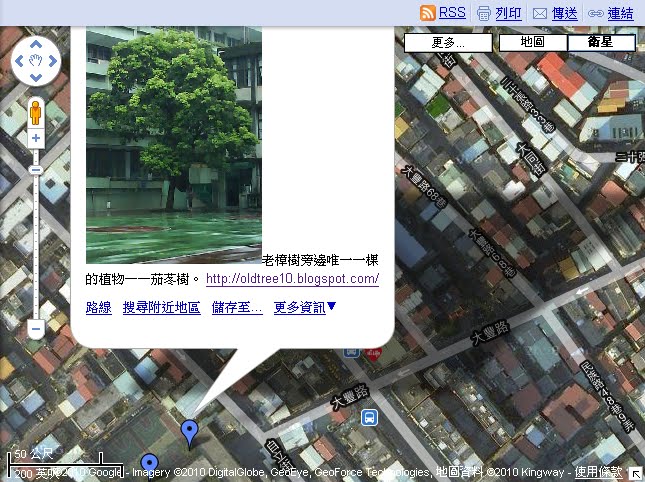Click the 儲存至... save to link
The width and height of the screenshot is (645, 482).
tap(237, 307)
